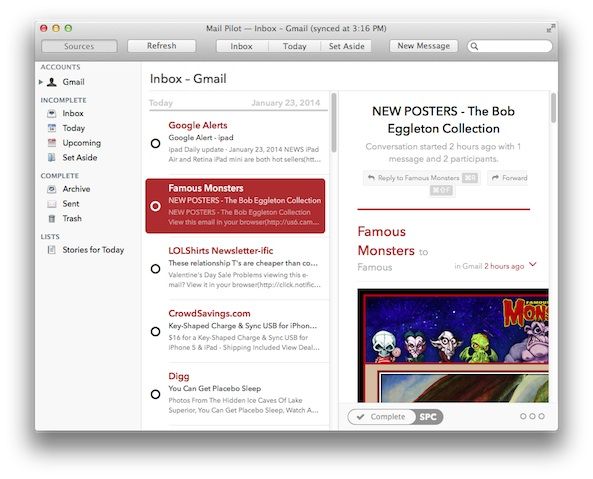Click the fullscreen arrows icon in title bar
The width and height of the screenshot is (593, 479).
coord(551,28)
